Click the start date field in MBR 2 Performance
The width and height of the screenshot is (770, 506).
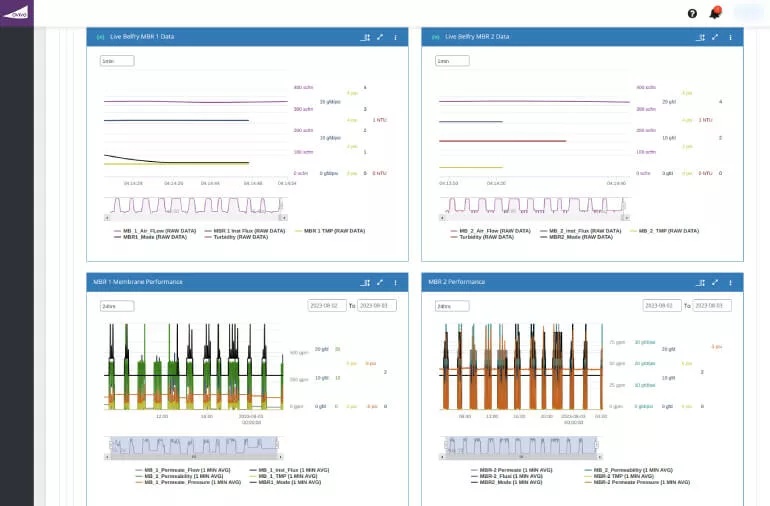pos(662,306)
